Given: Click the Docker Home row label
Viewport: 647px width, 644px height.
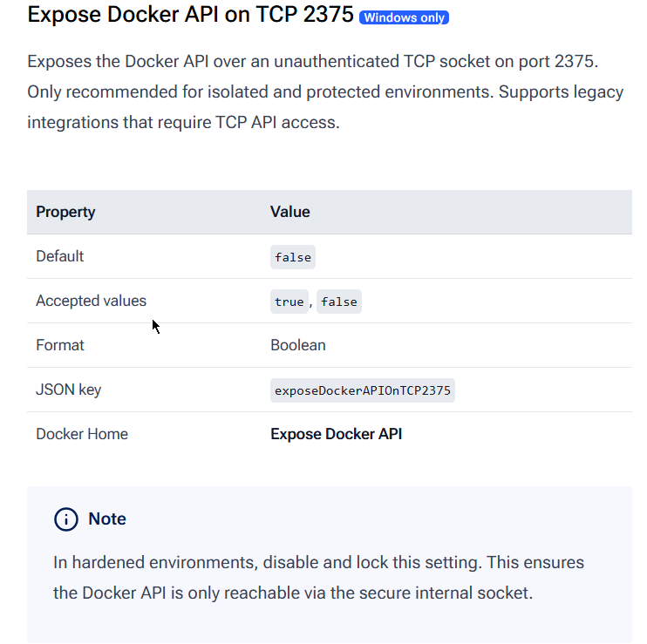Looking at the screenshot, I should [82, 434].
